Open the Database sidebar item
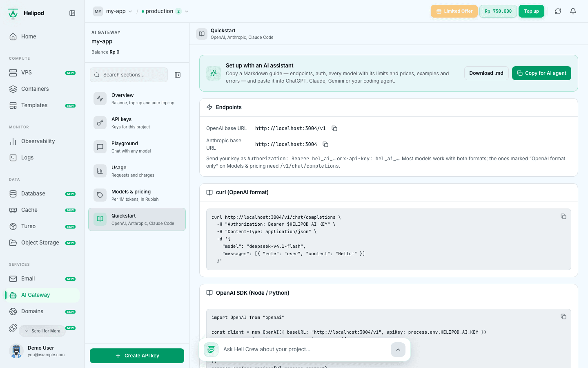This screenshot has width=588, height=368. point(42,193)
